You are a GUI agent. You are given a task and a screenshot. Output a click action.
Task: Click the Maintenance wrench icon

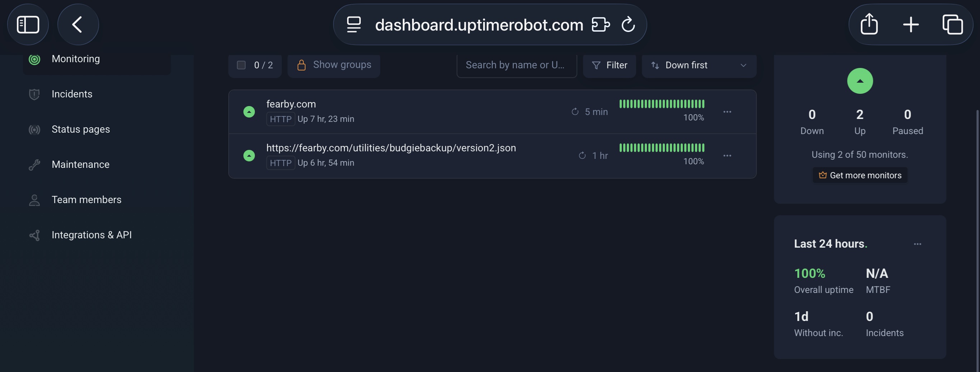[x=34, y=165]
